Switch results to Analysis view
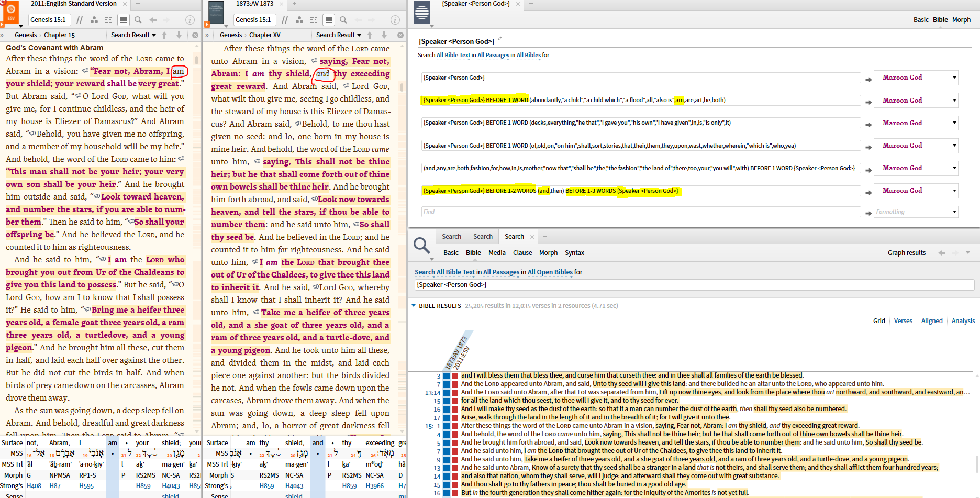Viewport: 980px width, 498px height. (x=963, y=321)
